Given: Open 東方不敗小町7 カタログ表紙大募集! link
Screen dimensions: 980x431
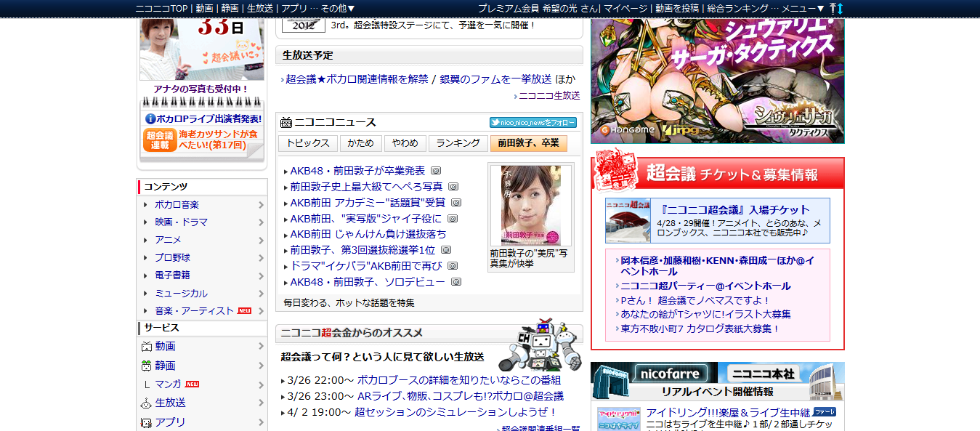Looking at the screenshot, I should pos(700,329).
